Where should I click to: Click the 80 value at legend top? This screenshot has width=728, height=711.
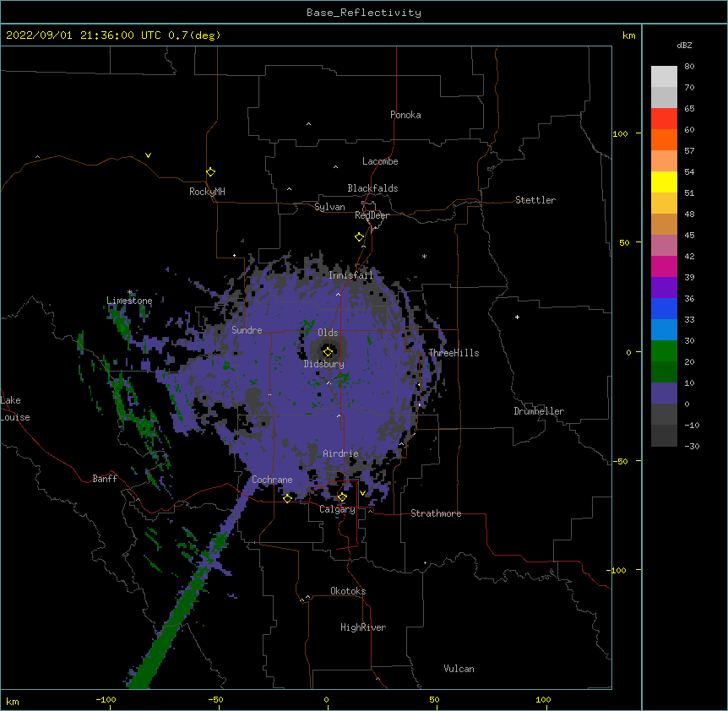(689, 66)
